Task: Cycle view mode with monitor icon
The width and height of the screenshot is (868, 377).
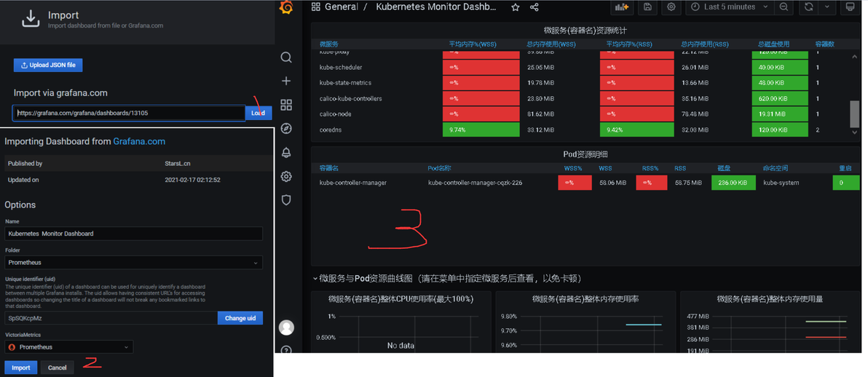Action: point(851,7)
